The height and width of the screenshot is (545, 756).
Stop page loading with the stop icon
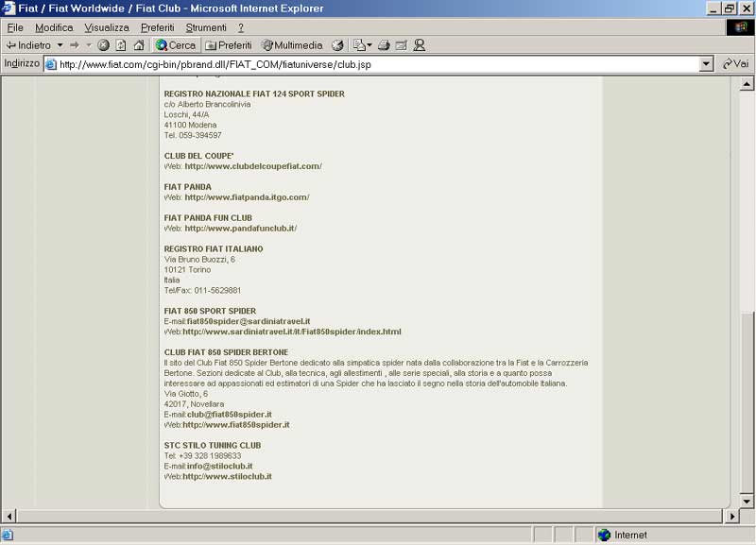(x=103, y=45)
